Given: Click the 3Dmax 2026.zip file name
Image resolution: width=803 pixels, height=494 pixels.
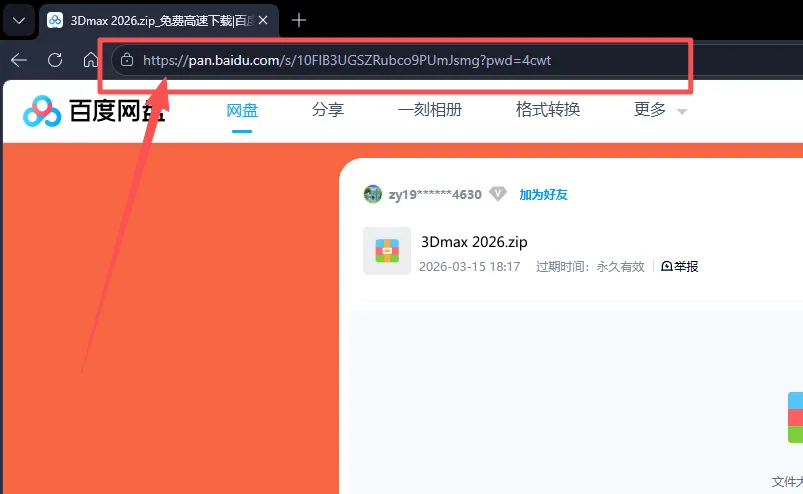Looking at the screenshot, I should tap(474, 242).
